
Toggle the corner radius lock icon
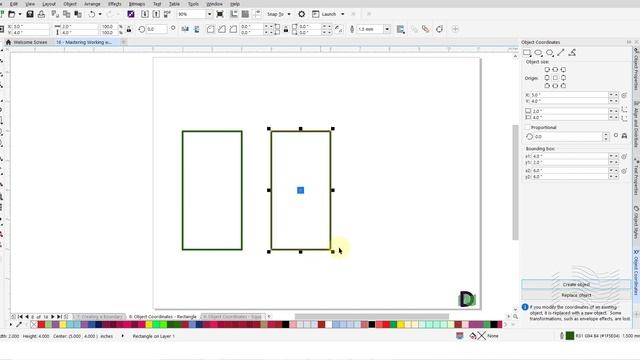click(x=286, y=29)
